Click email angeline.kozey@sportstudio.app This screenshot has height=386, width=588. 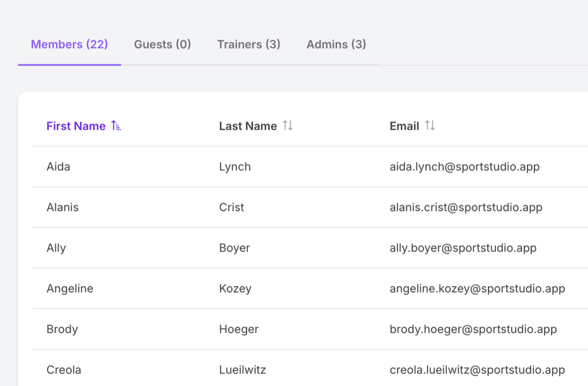477,288
